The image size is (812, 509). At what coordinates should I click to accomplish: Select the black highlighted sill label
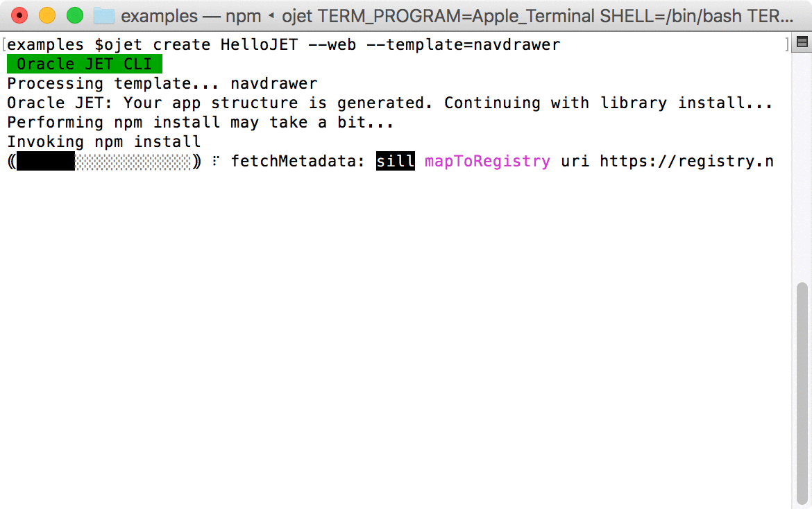click(395, 161)
